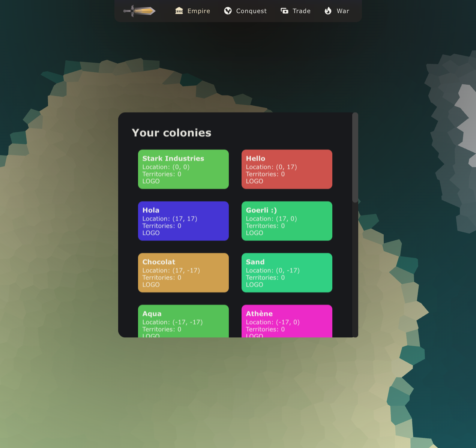The height and width of the screenshot is (448, 476).
Task: Click 'Territories: 0' in Goerli card
Action: click(265, 226)
